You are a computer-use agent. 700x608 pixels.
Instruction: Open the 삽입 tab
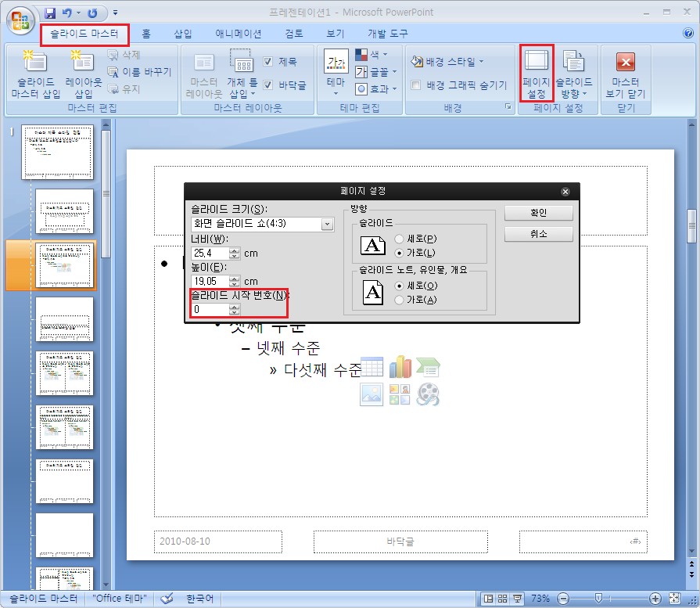pos(182,34)
